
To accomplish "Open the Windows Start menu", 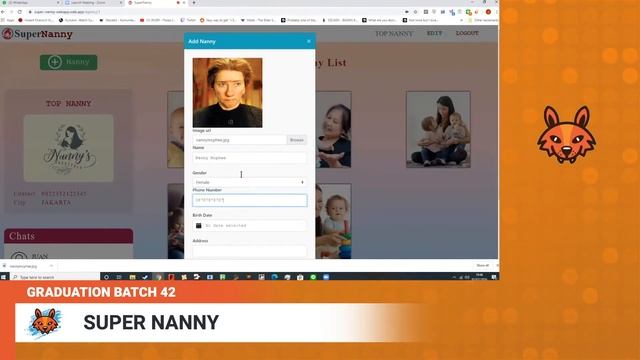I will pos(4,277).
